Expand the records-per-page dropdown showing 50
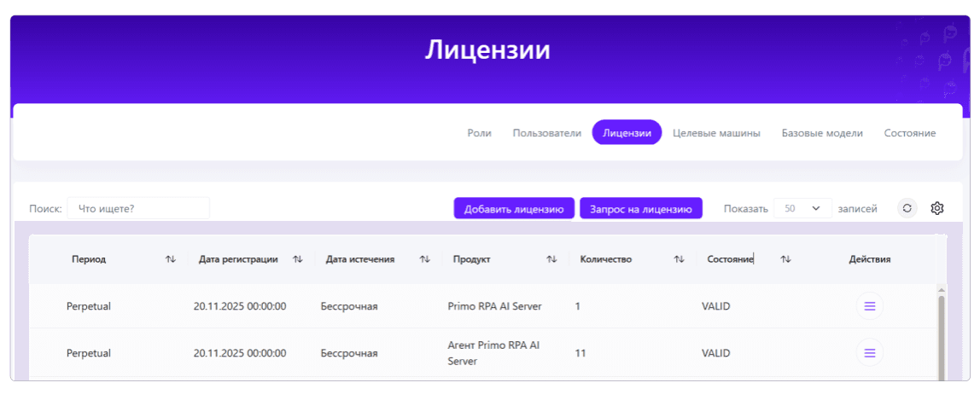Viewport: 980px width, 406px height. point(802,209)
